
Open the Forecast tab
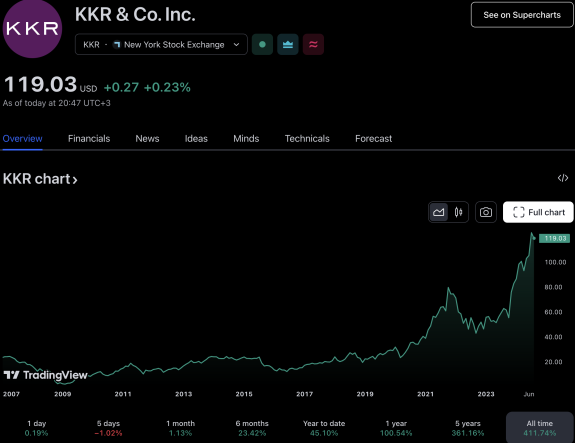(373, 139)
